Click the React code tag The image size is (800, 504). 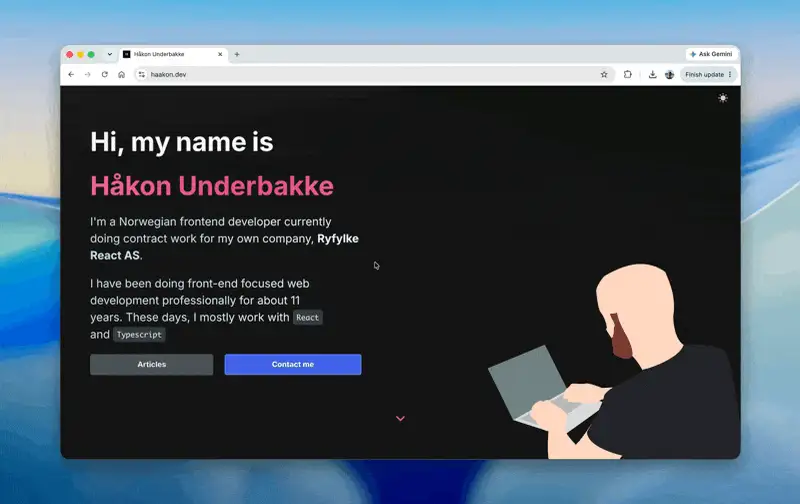coord(307,317)
